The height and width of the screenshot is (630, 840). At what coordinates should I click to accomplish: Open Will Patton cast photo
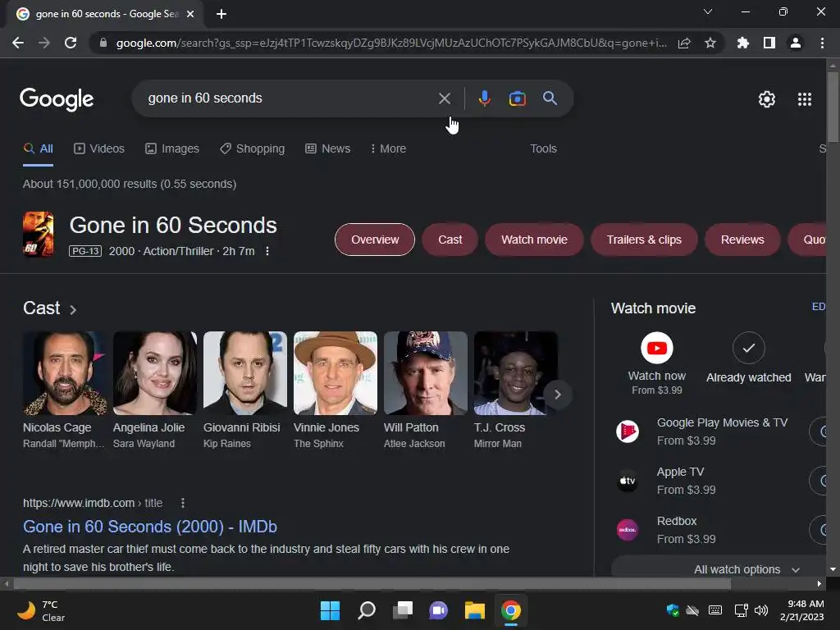coord(426,373)
